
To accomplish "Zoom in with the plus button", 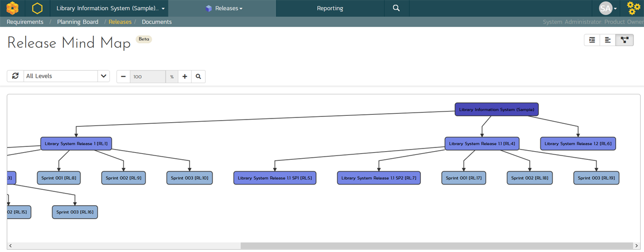I will click(x=185, y=77).
